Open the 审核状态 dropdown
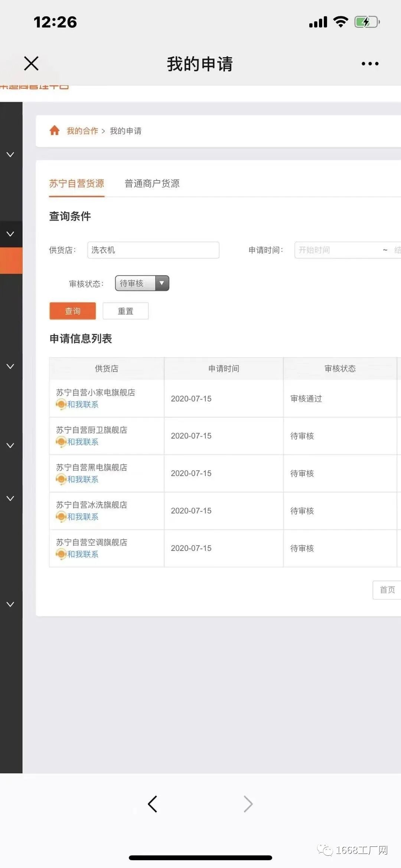 pyautogui.click(x=142, y=283)
